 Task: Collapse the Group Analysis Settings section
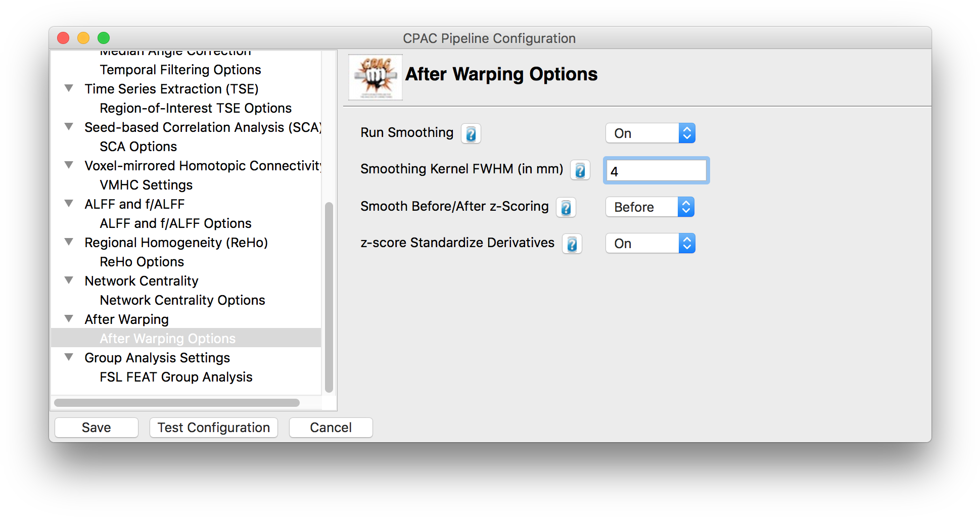click(69, 357)
